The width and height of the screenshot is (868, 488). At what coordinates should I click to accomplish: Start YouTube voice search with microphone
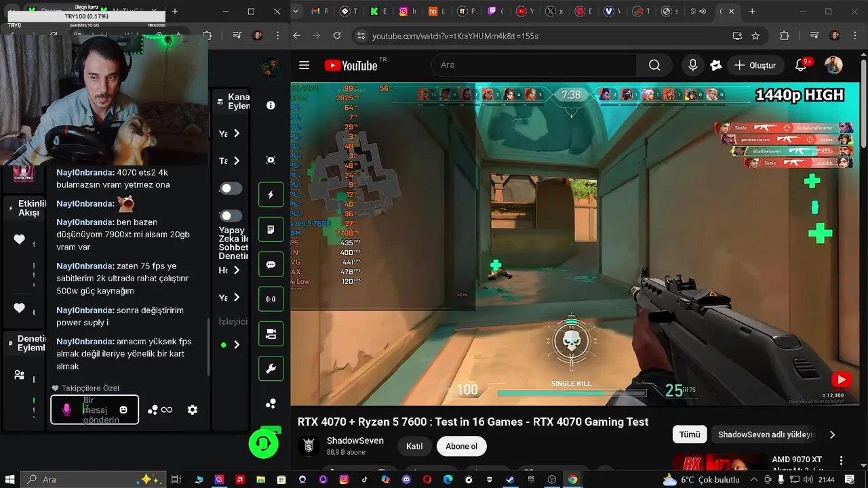pos(692,65)
